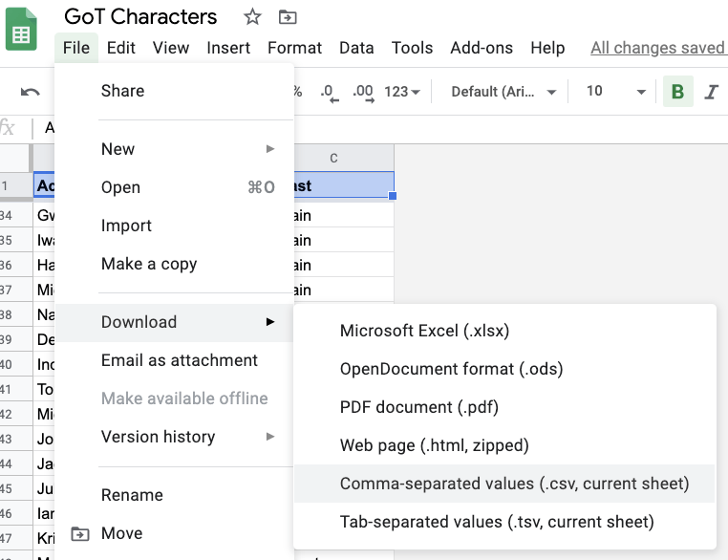
Task: Open the Tools menu
Action: pos(412,48)
